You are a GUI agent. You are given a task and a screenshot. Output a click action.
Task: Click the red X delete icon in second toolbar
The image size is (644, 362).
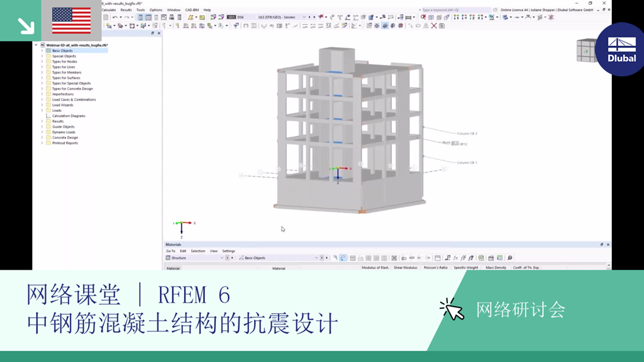tap(434, 26)
